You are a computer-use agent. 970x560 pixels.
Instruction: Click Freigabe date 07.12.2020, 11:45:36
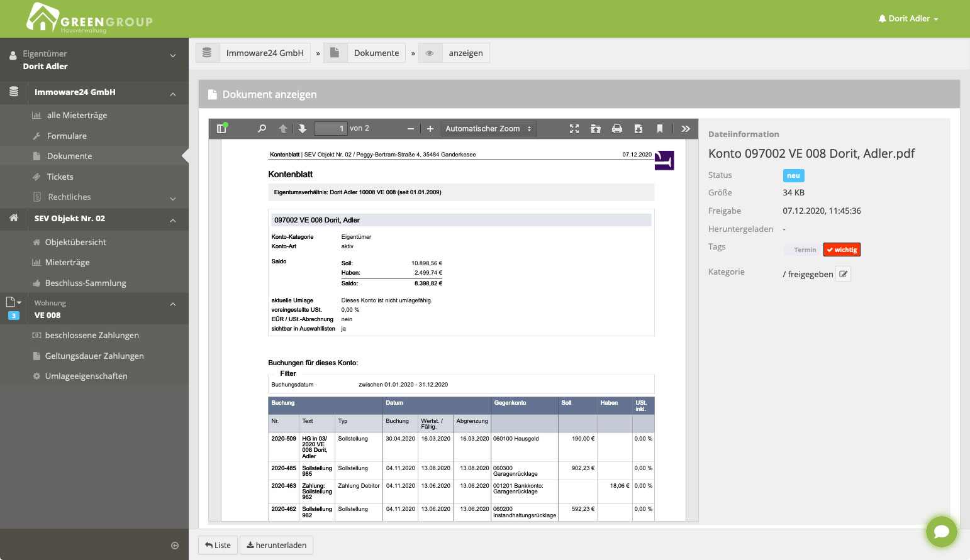(x=822, y=211)
